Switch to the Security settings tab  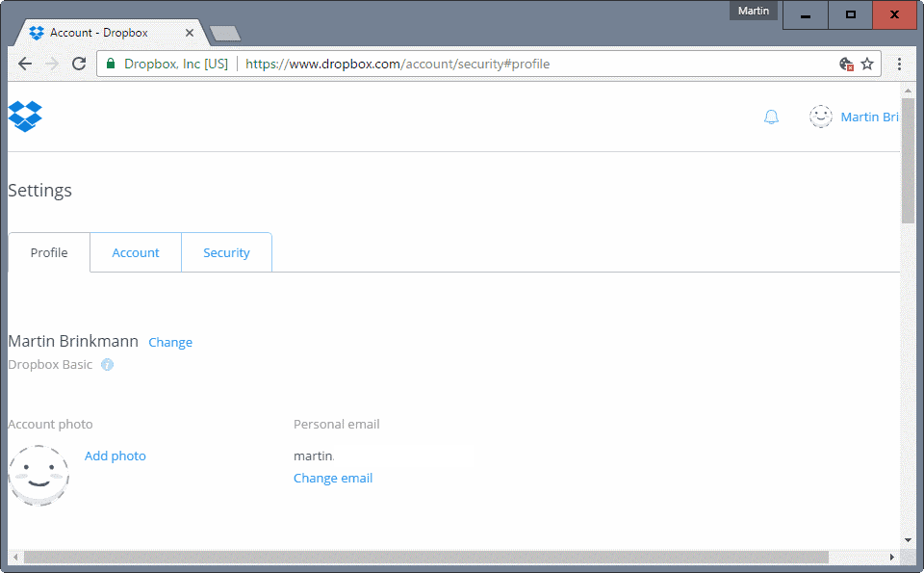coord(226,253)
